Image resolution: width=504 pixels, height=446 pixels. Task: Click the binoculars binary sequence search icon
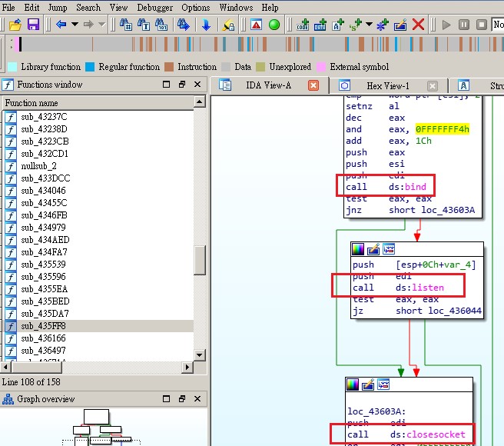(x=161, y=25)
